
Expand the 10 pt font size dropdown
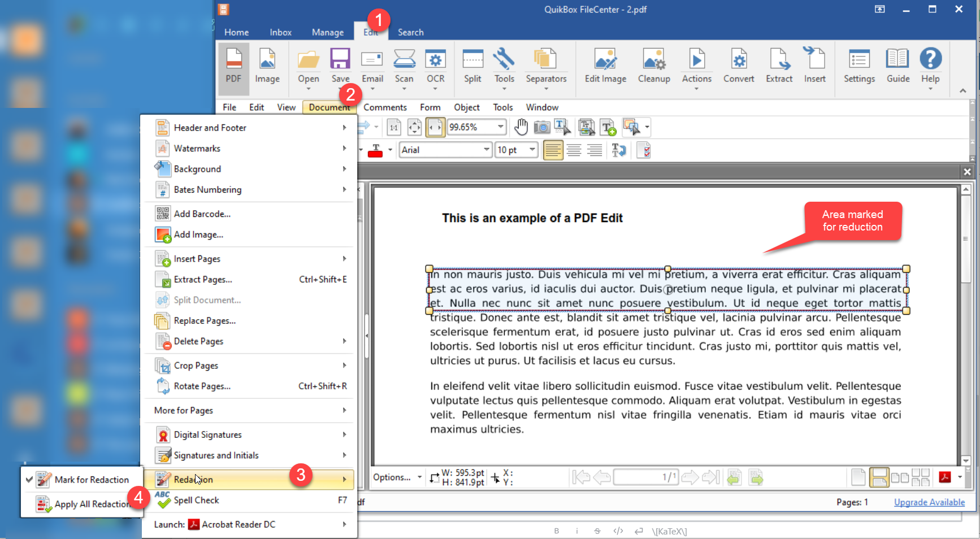coord(532,150)
